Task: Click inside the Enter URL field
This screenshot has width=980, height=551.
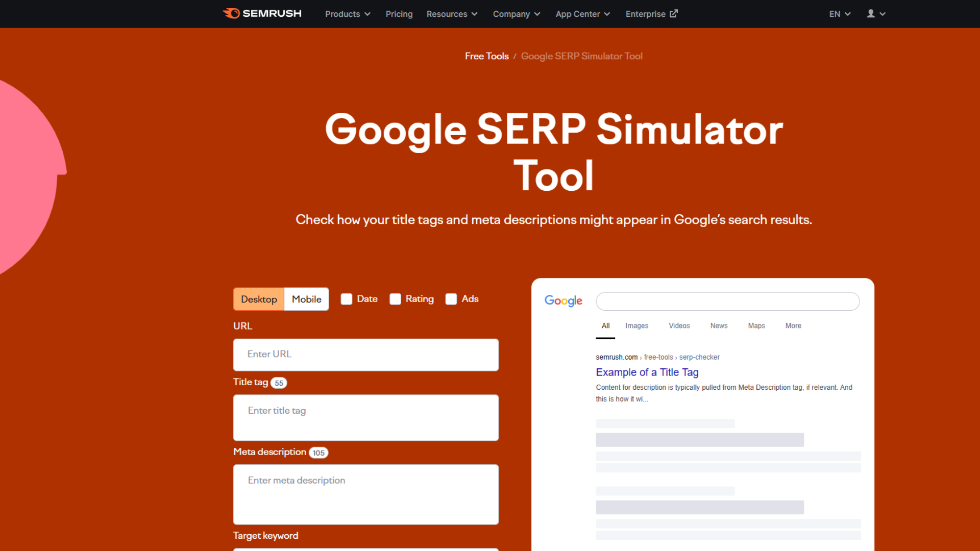Action: [365, 355]
